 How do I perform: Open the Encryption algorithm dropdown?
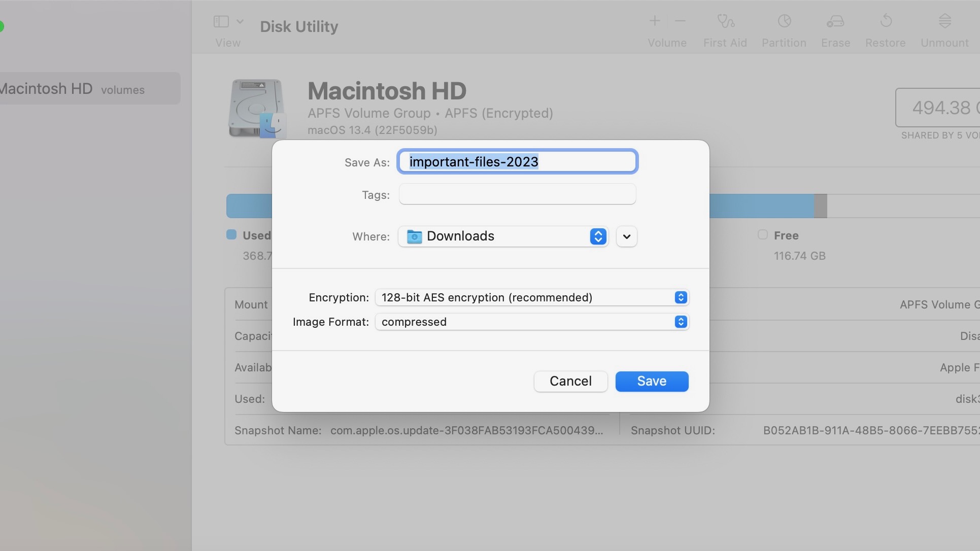point(681,297)
